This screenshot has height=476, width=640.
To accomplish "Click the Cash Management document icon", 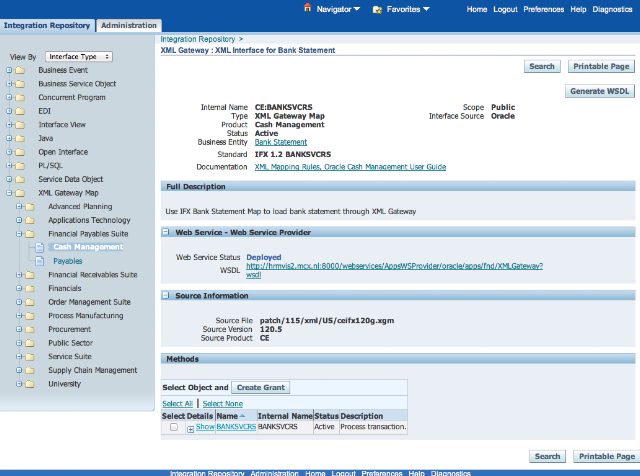I will point(40,247).
